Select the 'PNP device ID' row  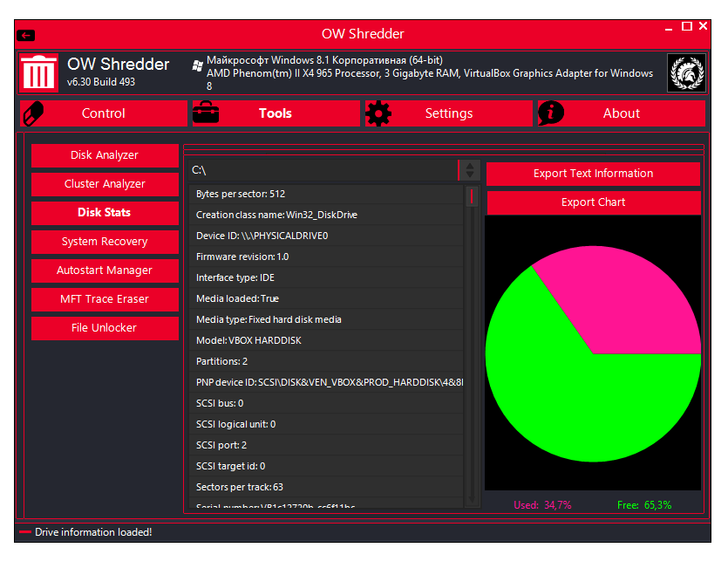(x=326, y=382)
